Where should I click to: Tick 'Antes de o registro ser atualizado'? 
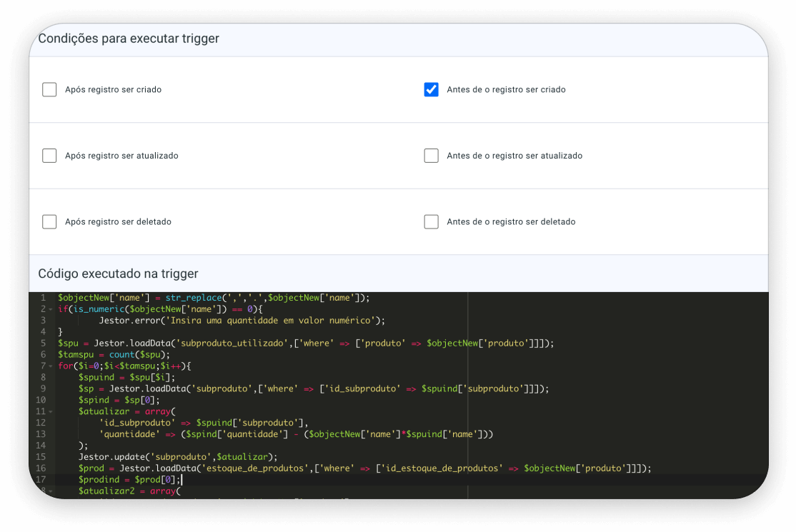(431, 156)
